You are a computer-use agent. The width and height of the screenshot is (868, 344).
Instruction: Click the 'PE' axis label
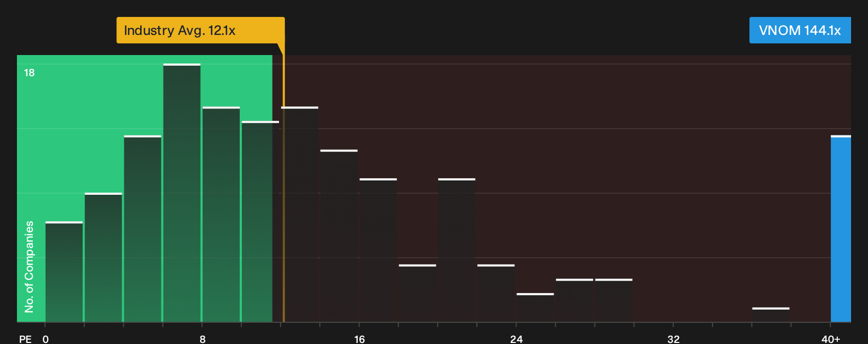tap(25, 339)
